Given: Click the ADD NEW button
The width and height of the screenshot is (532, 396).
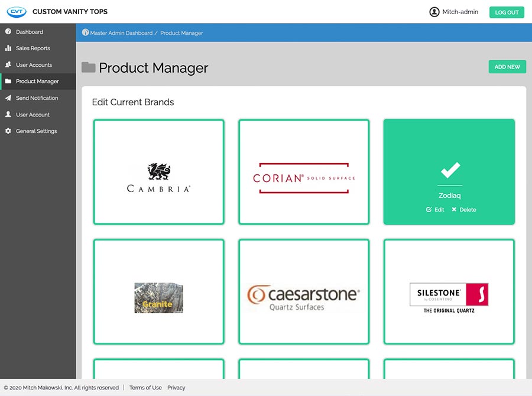Looking at the screenshot, I should pyautogui.click(x=507, y=67).
